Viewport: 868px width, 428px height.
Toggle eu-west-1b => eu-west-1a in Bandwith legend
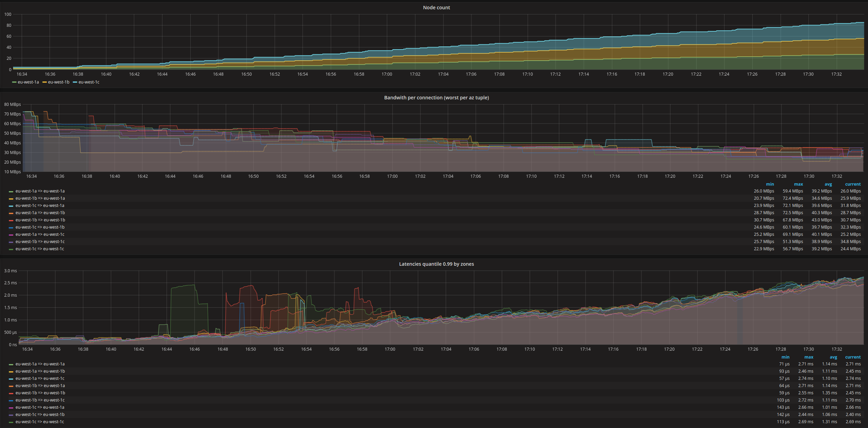(x=40, y=198)
